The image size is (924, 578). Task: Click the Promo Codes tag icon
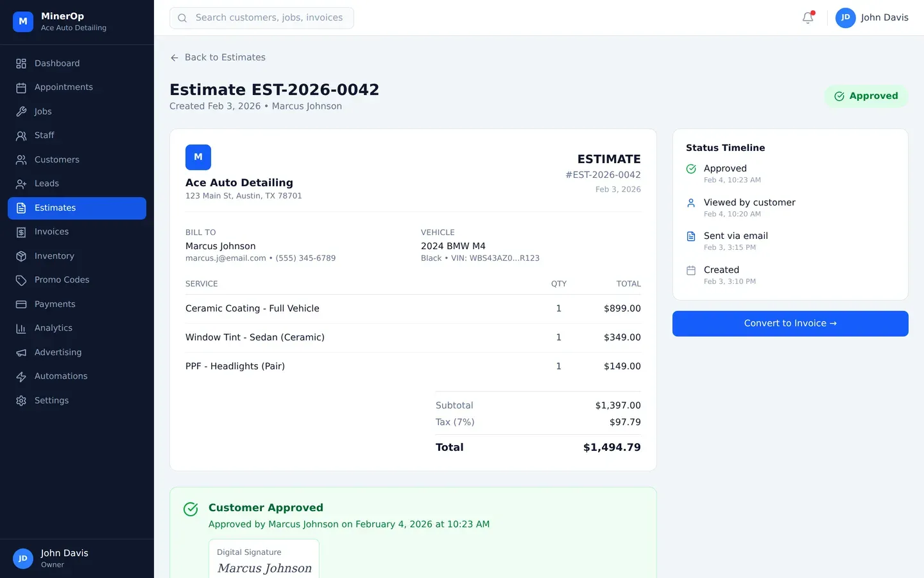pos(21,280)
